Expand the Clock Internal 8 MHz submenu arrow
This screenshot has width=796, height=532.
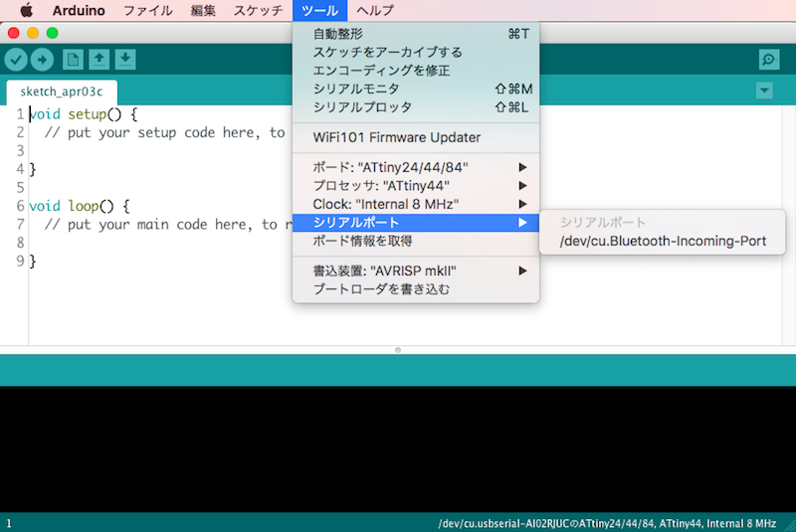[522, 204]
